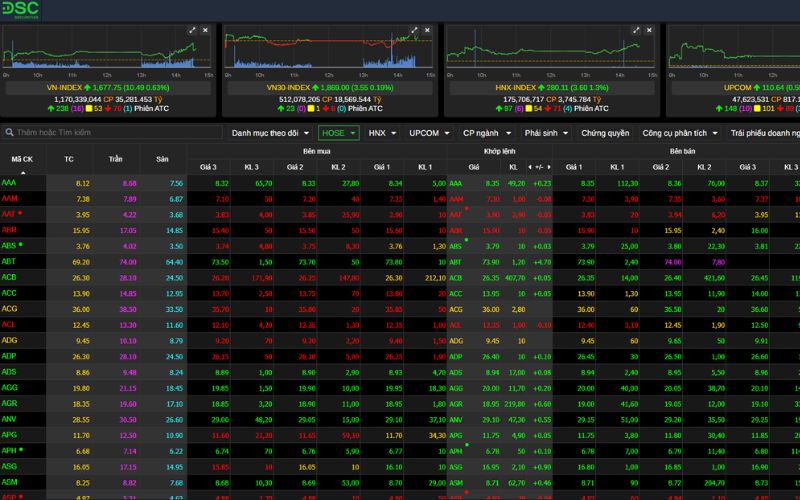Close the VN-INDEX chart panel
This screenshot has width=800, height=500.
(205, 31)
